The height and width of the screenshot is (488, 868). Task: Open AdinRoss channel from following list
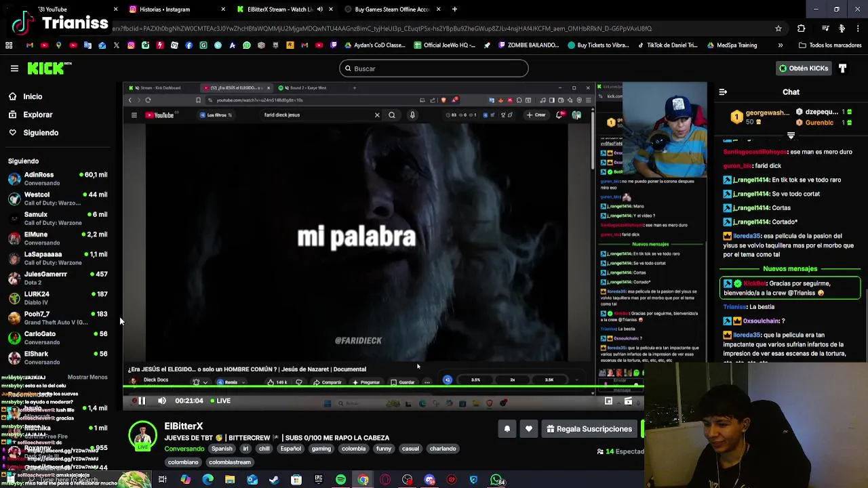(58, 179)
